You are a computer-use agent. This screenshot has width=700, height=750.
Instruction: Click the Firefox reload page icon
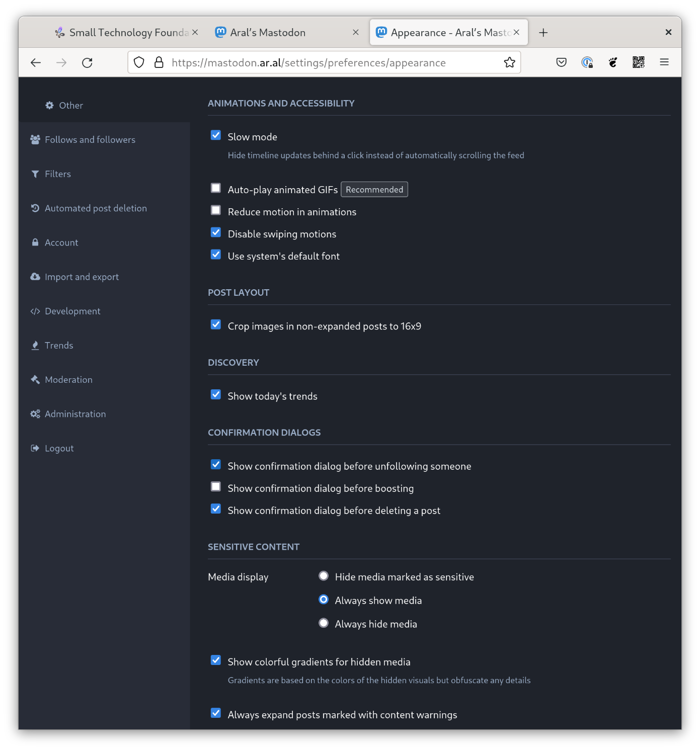(87, 63)
